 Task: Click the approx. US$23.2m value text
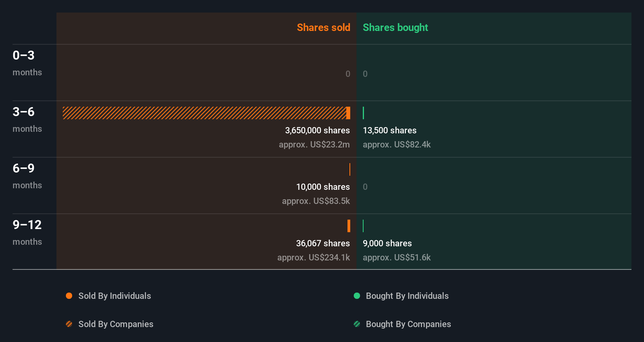point(314,144)
